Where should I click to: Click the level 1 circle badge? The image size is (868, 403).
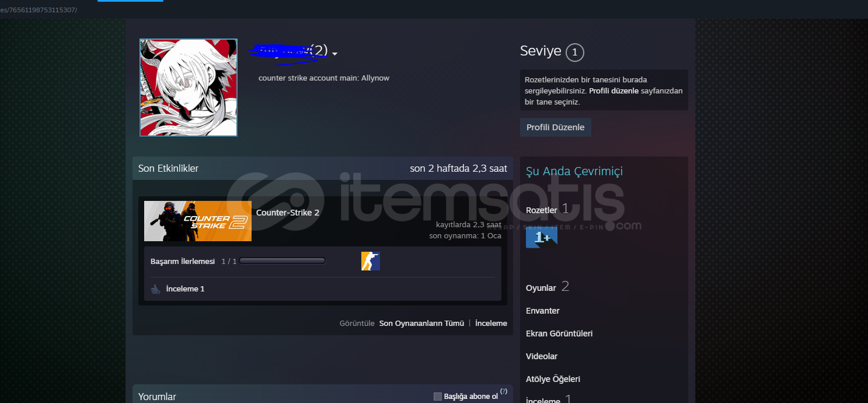(574, 53)
